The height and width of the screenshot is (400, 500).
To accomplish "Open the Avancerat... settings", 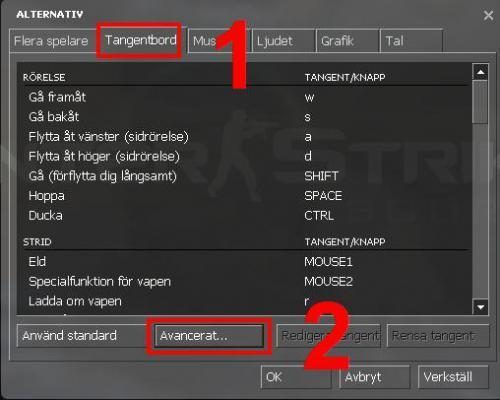I will [x=209, y=336].
